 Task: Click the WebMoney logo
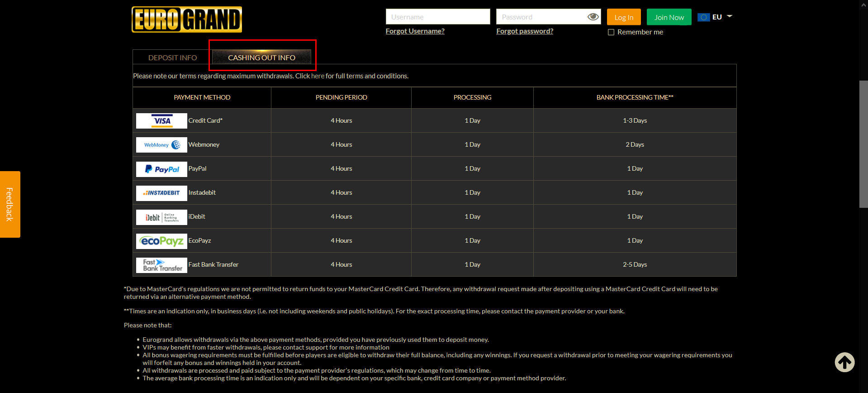pyautogui.click(x=161, y=145)
